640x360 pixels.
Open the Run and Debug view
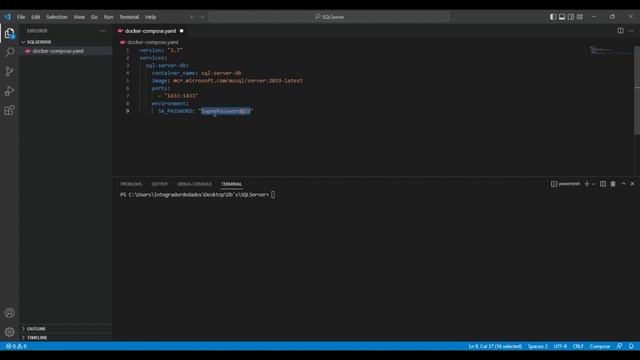pyautogui.click(x=9, y=91)
